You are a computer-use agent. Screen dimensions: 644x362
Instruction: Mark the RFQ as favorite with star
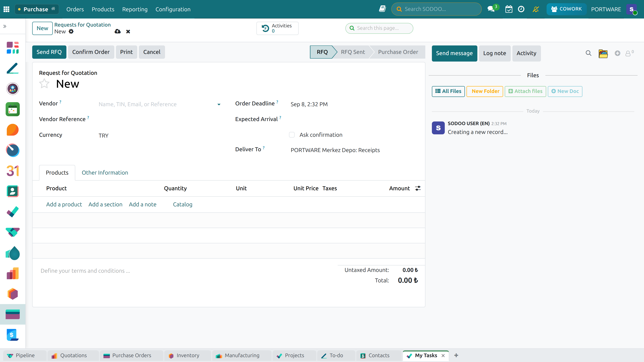coord(44,84)
